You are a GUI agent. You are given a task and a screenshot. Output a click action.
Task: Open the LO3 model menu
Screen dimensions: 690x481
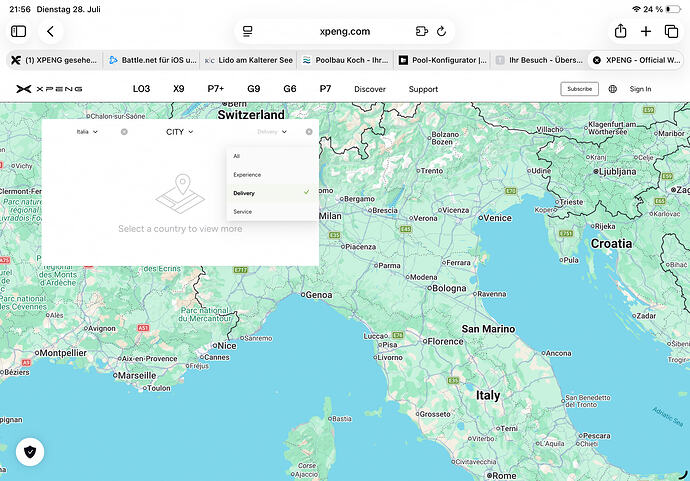coord(141,89)
